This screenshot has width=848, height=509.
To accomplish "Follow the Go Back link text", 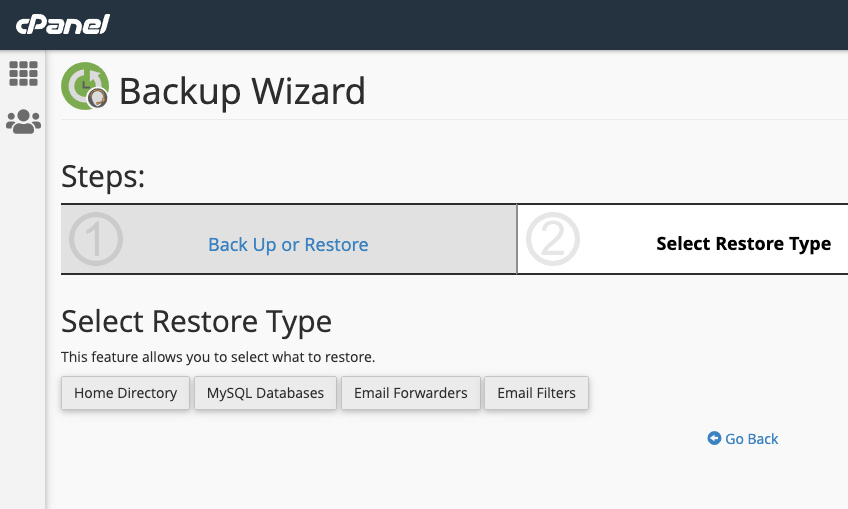I will tap(751, 438).
